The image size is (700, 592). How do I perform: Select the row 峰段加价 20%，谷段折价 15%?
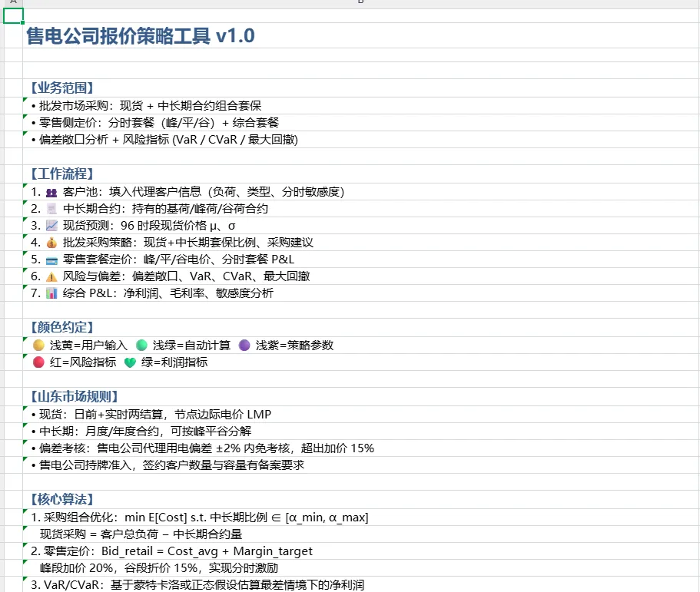coord(360,568)
